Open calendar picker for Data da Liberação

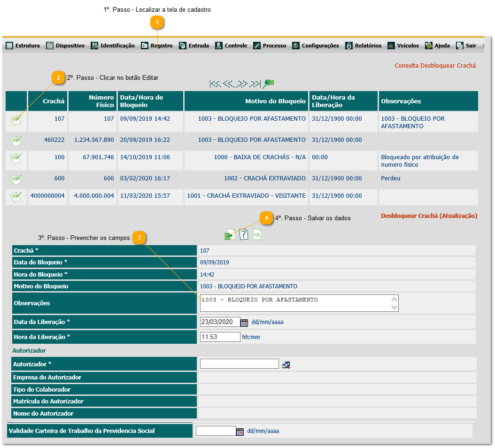click(x=244, y=323)
